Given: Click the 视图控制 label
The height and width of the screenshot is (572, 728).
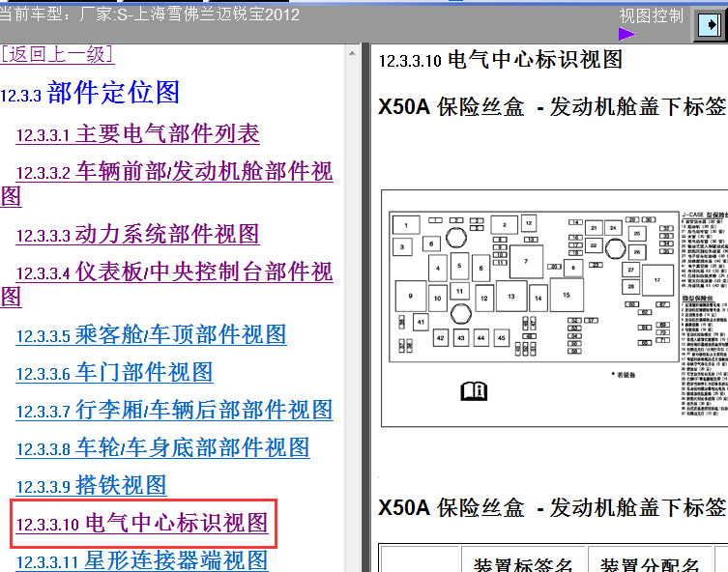Looking at the screenshot, I should (x=651, y=15).
